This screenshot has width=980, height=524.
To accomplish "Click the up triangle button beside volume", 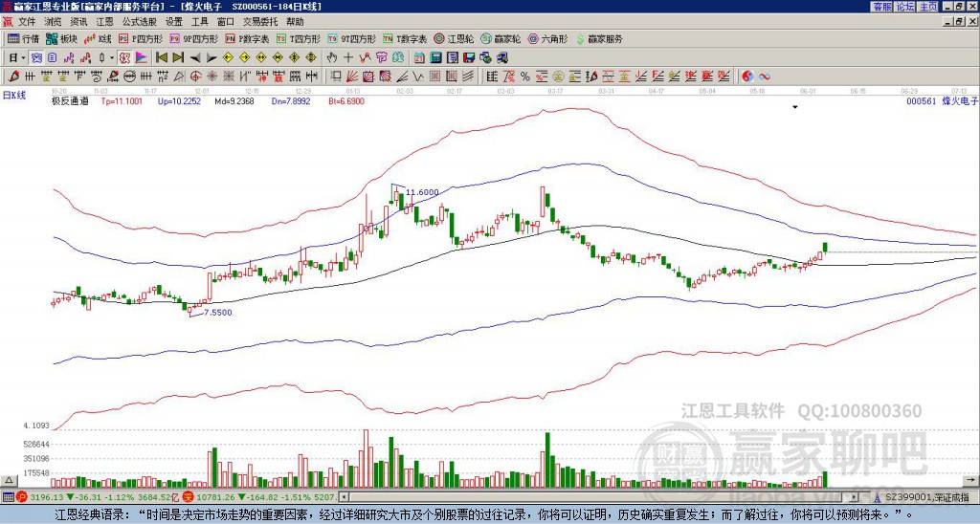I will tap(9, 480).
